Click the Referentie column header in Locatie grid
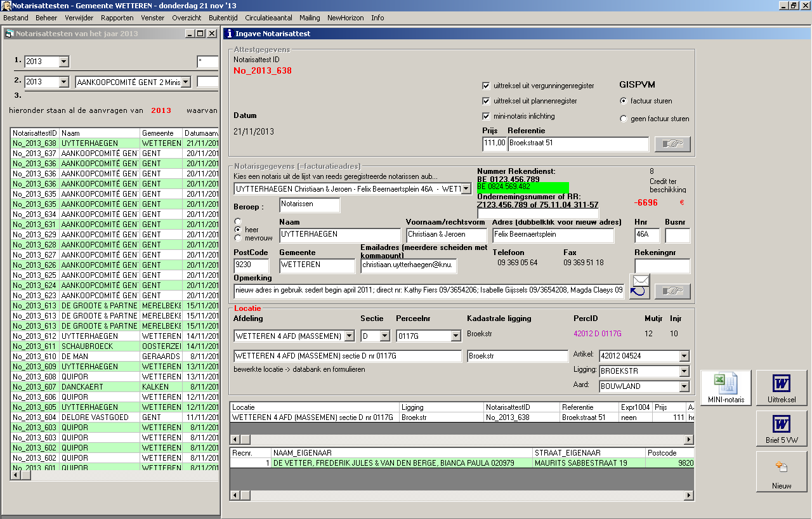 (x=588, y=407)
